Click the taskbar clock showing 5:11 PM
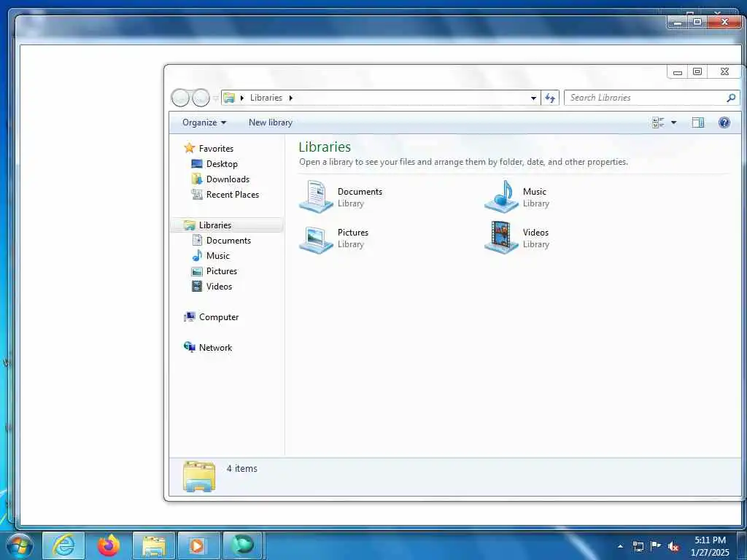The image size is (747, 560). [x=710, y=546]
